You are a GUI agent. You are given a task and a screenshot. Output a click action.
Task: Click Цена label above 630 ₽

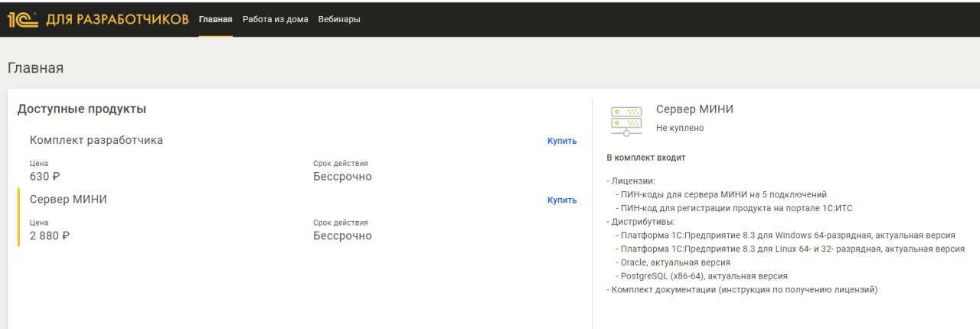pos(39,164)
